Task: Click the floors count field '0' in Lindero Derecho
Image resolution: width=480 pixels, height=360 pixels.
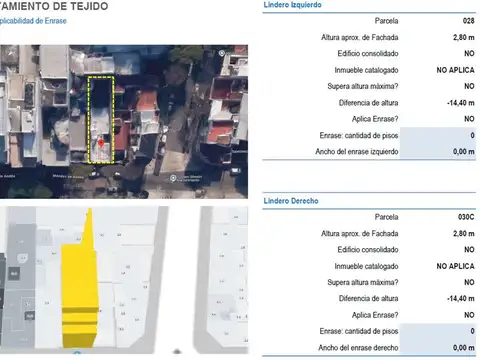Action: [x=438, y=331]
